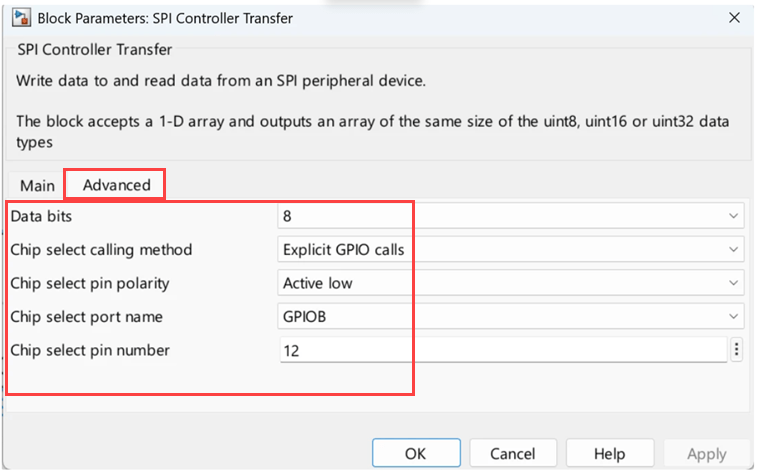The width and height of the screenshot is (757, 472).
Task: Click the Simulink block icon in title bar
Action: tap(18, 18)
